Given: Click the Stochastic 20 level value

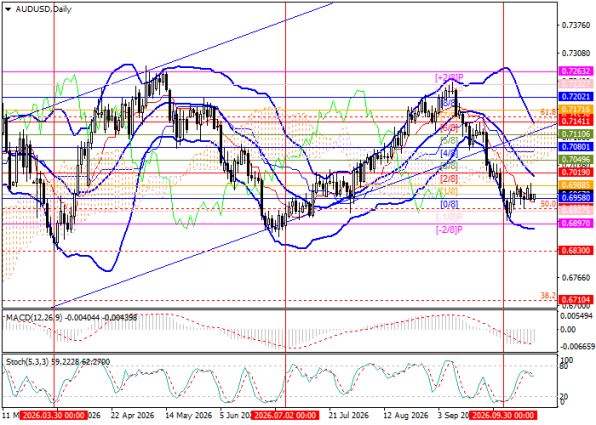Looking at the screenshot, I should tap(565, 396).
